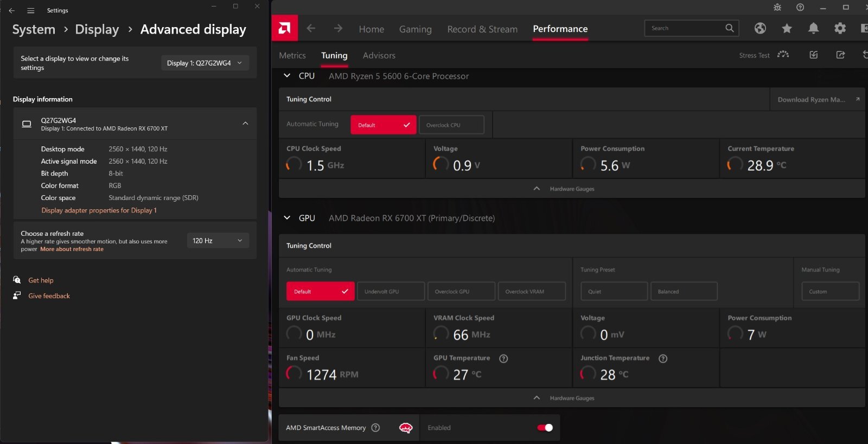Image resolution: width=868 pixels, height=444 pixels.
Task: Click the search magnifier icon
Action: [730, 28]
